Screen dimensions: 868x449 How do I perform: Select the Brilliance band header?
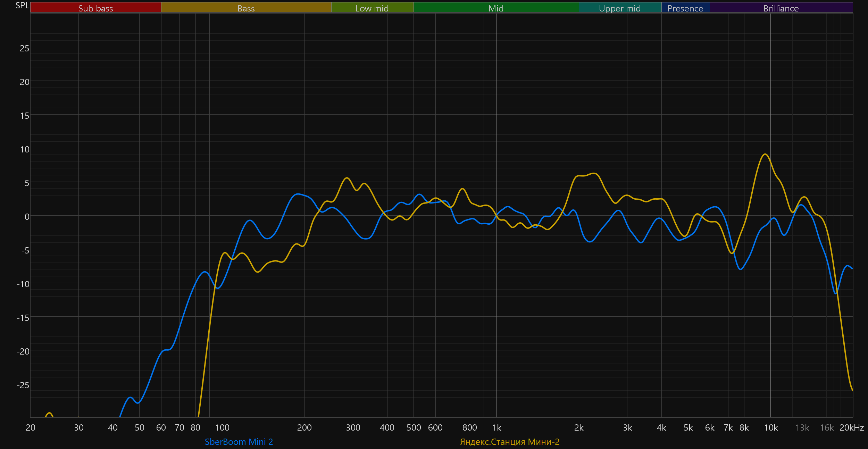pos(781,8)
